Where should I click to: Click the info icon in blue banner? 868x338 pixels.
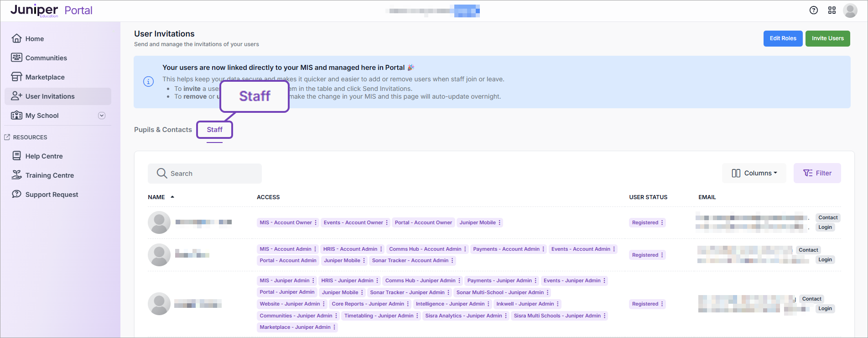pos(148,81)
